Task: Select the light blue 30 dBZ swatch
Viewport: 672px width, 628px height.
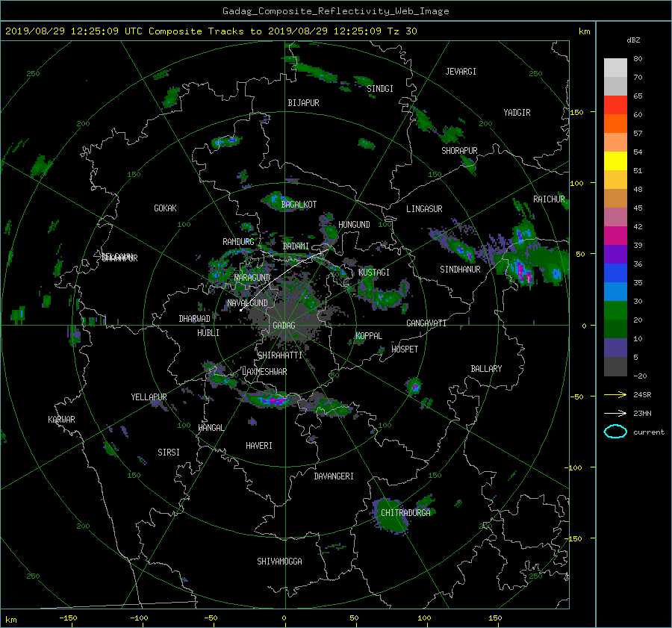Action: (615, 292)
